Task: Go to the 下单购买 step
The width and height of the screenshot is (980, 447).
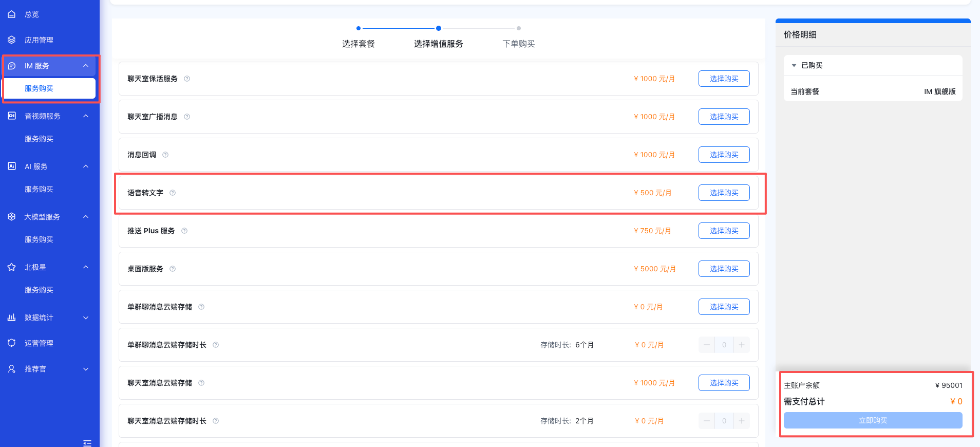Action: [519, 44]
